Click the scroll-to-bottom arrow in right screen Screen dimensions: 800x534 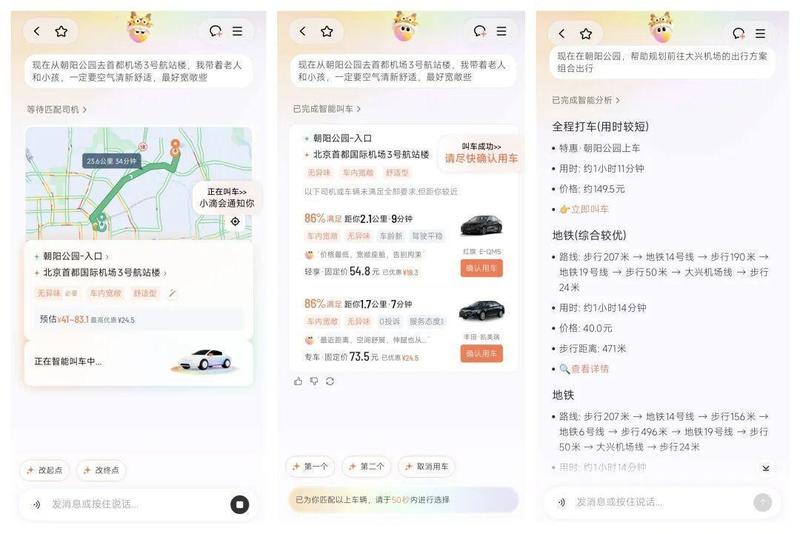765,468
